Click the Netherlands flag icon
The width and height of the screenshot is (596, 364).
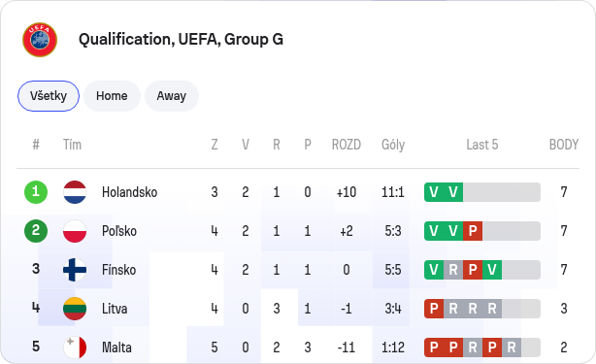(75, 192)
